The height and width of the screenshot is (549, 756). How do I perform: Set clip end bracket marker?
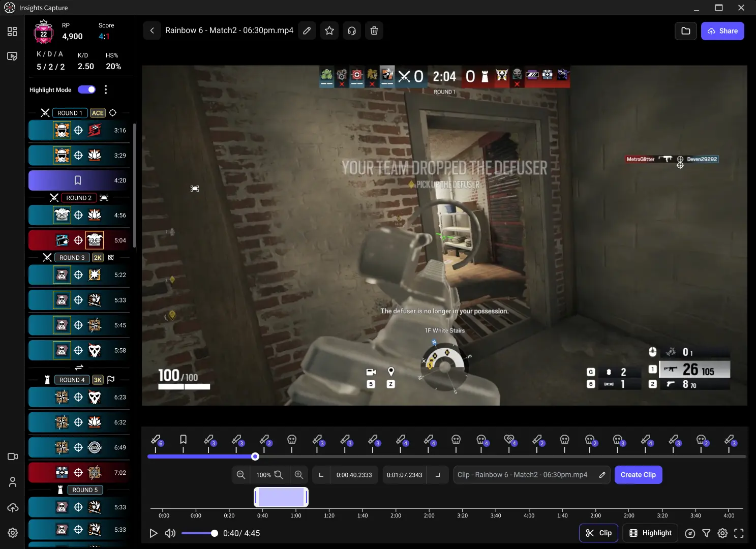click(x=438, y=475)
